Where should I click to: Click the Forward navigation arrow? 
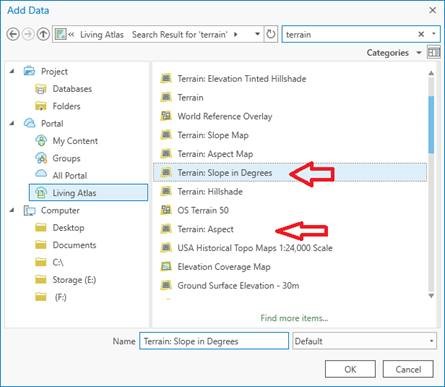tap(28, 34)
